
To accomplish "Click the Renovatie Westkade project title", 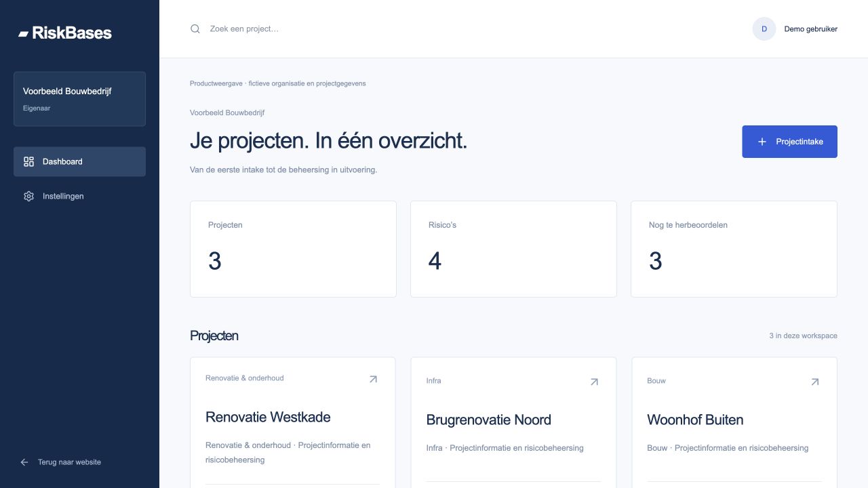I will [x=268, y=417].
